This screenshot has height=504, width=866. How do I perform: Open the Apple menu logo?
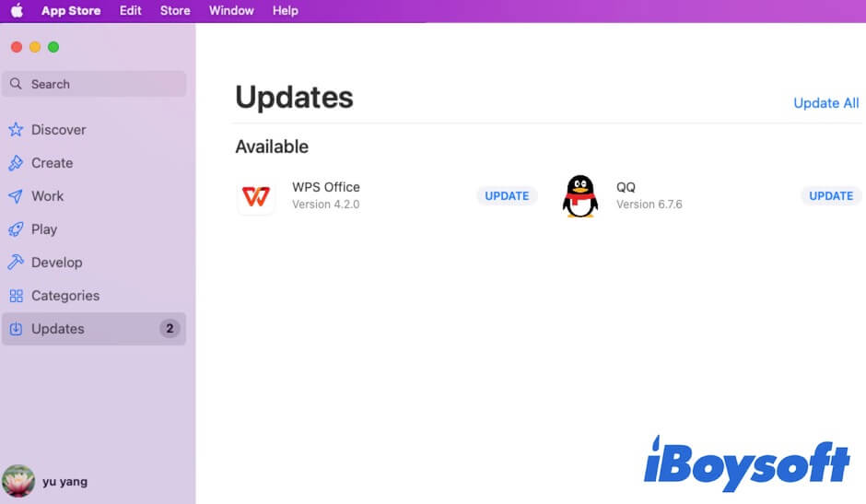(x=18, y=10)
